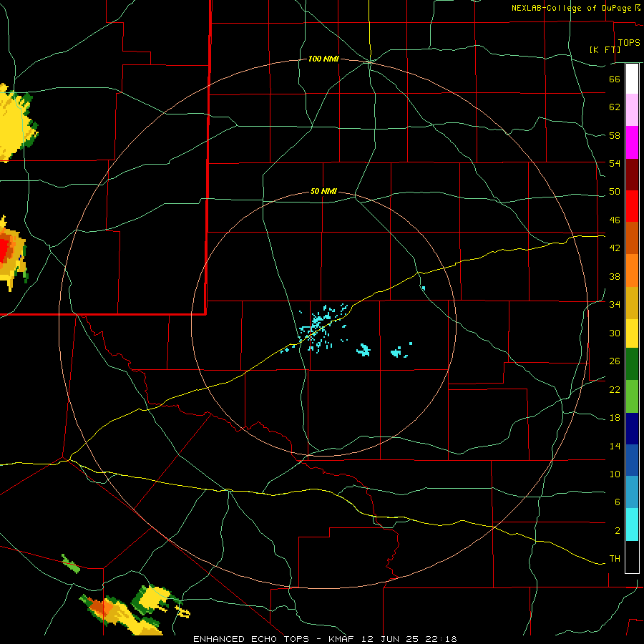This screenshot has width=644, height=644.
Task: Click the "42" legend value
Action: 615,248
